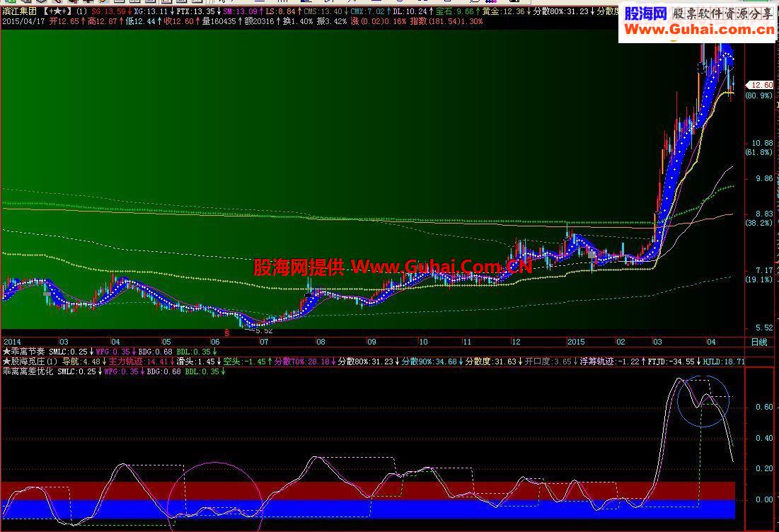Image resolution: width=779 pixels, height=532 pixels.
Task: Click the high price 高12.87 readout
Action: coord(102,21)
